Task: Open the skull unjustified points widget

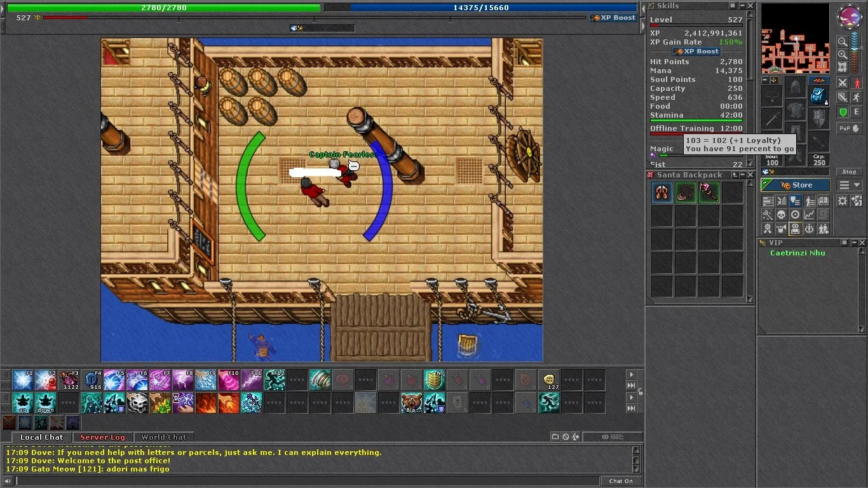Action: coord(782,215)
